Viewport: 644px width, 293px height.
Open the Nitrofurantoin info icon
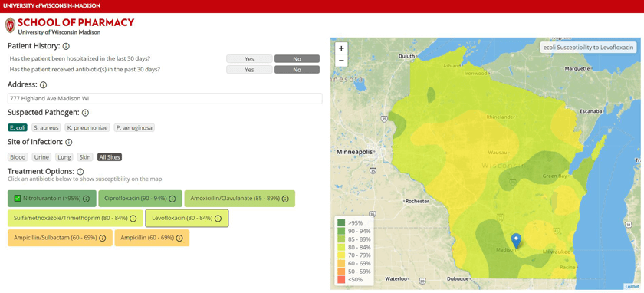point(86,199)
